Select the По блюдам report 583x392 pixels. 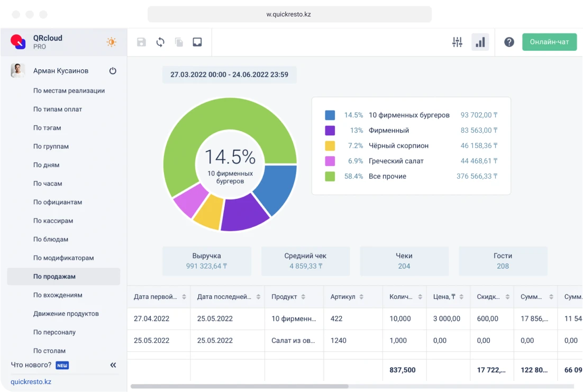pos(51,239)
